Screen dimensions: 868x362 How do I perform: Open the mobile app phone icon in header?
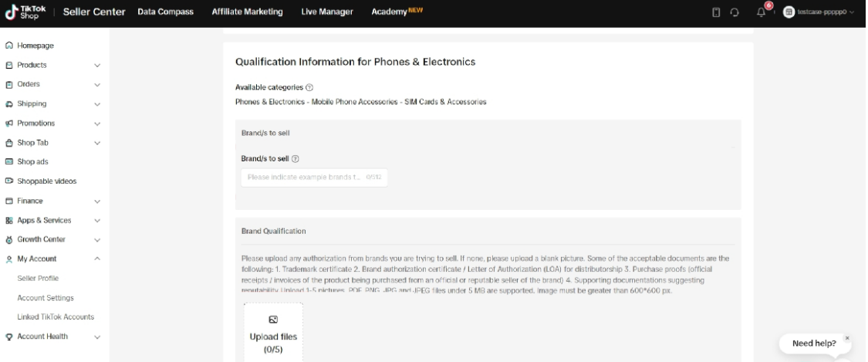[x=716, y=12]
